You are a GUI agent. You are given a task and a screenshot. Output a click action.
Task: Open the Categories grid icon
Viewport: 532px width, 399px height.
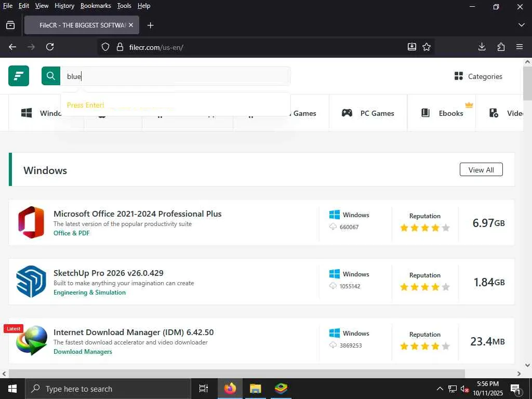pos(458,76)
